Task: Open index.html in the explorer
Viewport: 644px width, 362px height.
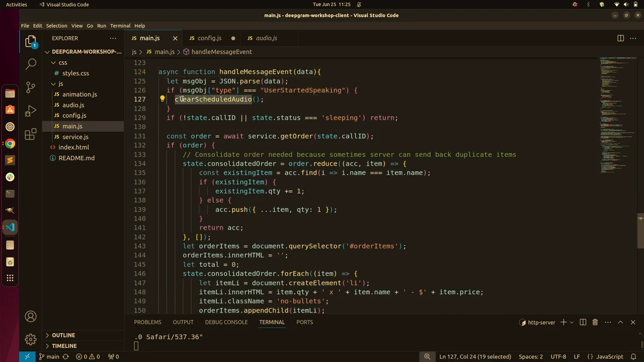Action: (x=73, y=147)
